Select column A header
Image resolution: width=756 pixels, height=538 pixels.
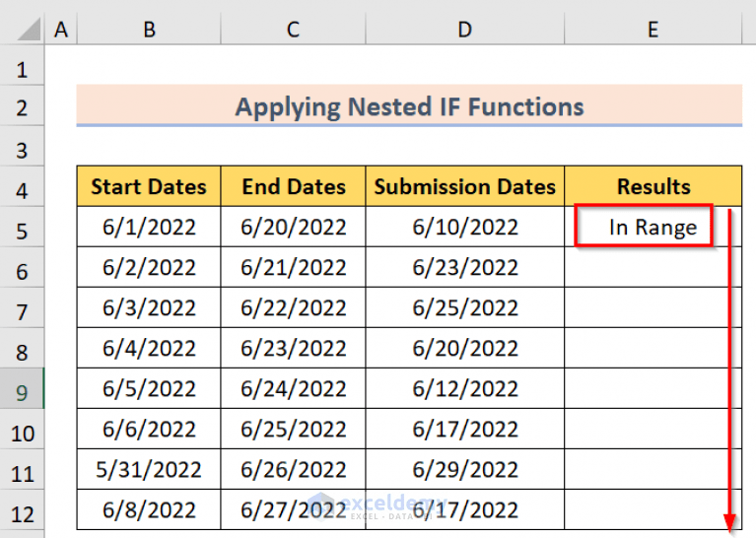(x=61, y=30)
